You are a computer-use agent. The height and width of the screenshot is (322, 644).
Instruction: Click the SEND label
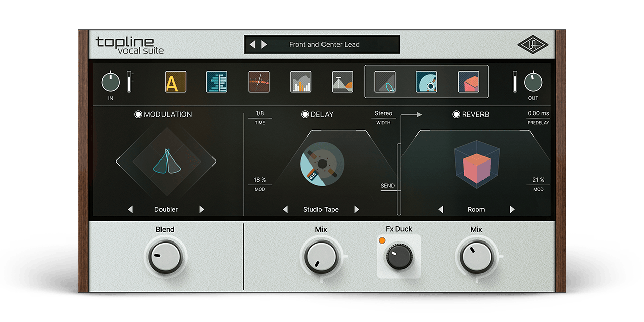387,186
